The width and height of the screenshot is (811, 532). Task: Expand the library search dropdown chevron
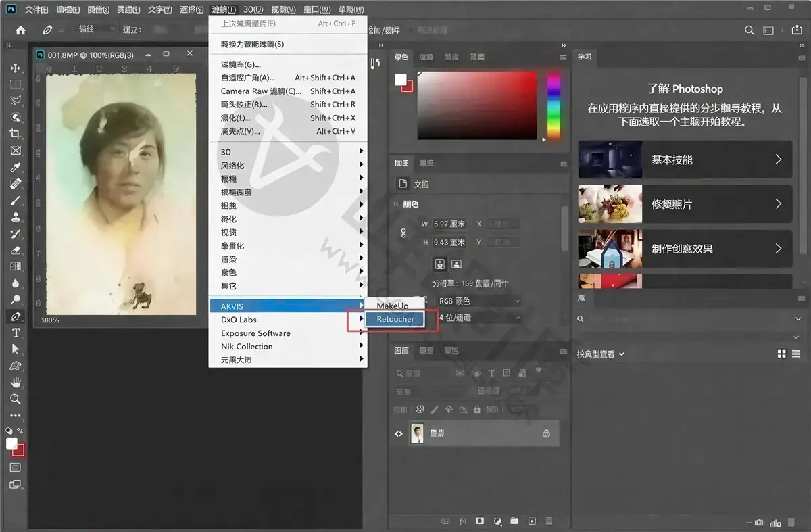point(798,319)
